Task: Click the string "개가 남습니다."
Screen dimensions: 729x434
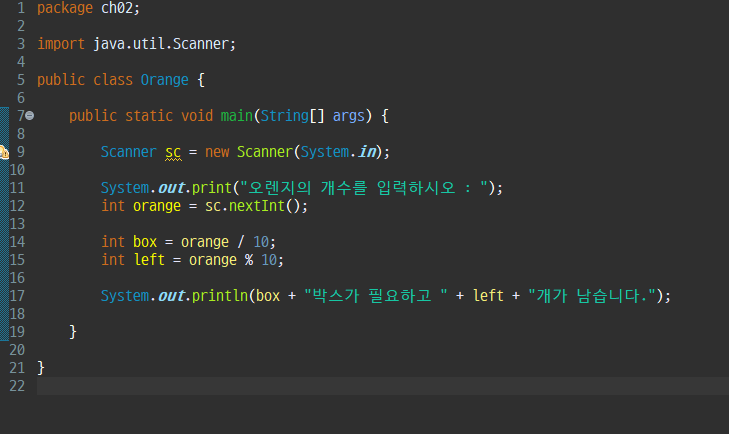Action: tap(592, 296)
